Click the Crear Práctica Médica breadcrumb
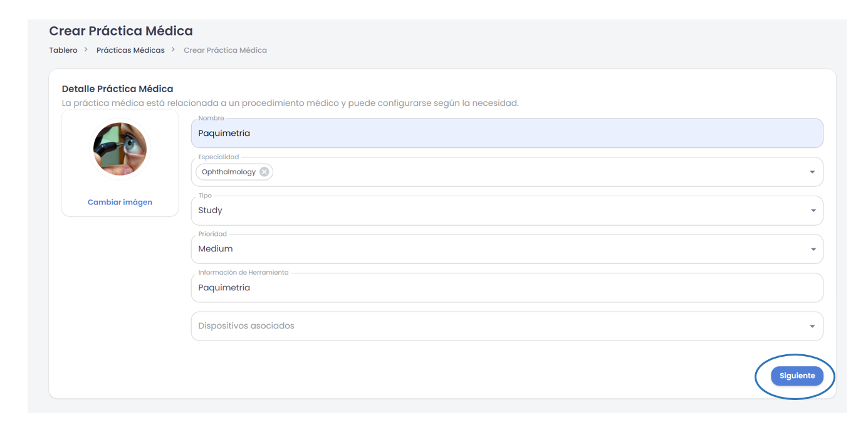This screenshot has height=427, width=868. (225, 50)
